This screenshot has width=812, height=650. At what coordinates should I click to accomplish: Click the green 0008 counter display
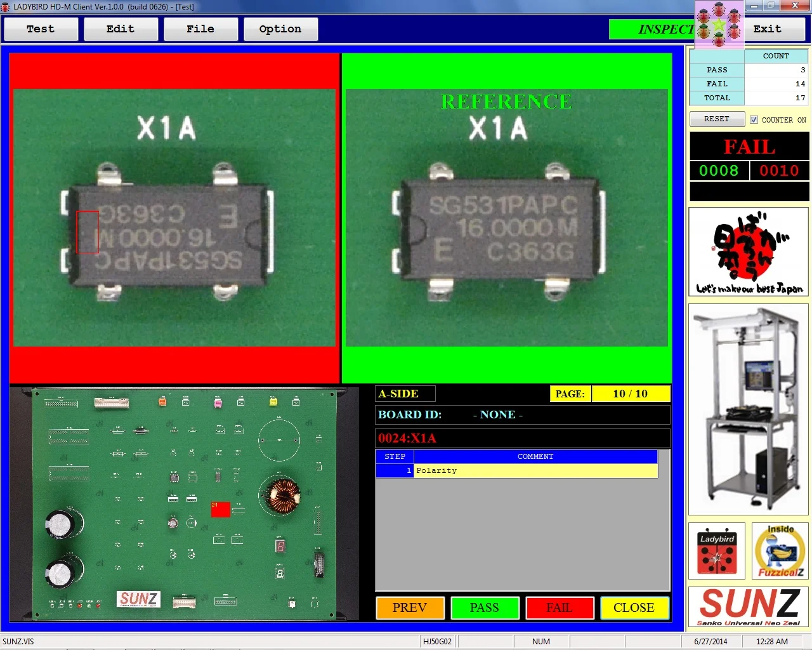tap(719, 171)
